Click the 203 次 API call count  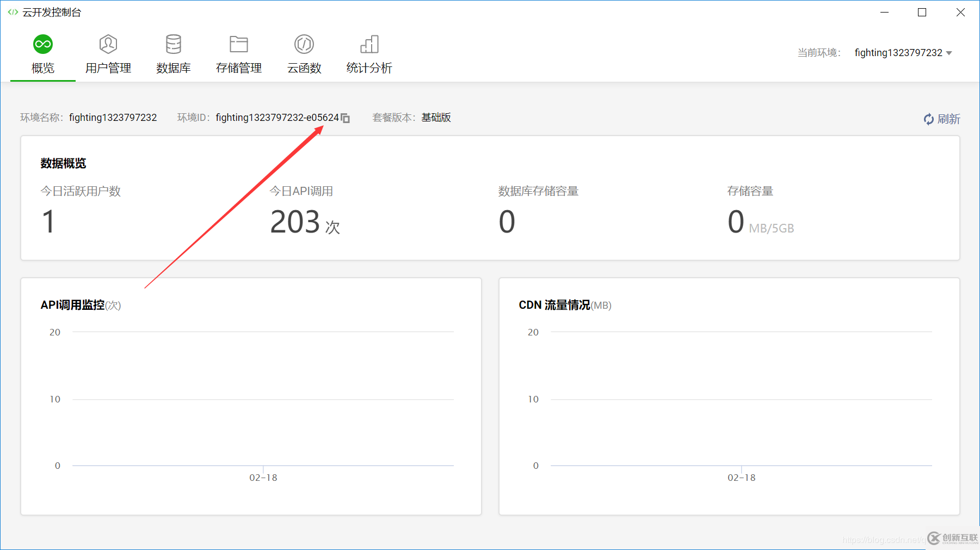pos(304,222)
